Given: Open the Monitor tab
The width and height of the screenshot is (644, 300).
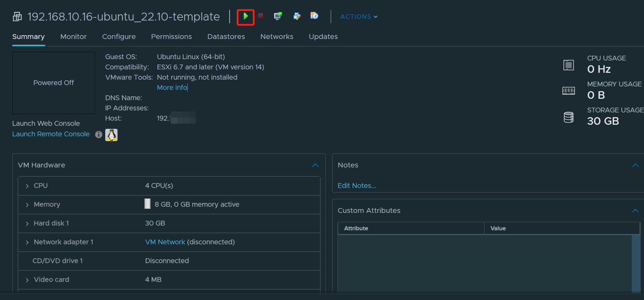Looking at the screenshot, I should tap(73, 37).
